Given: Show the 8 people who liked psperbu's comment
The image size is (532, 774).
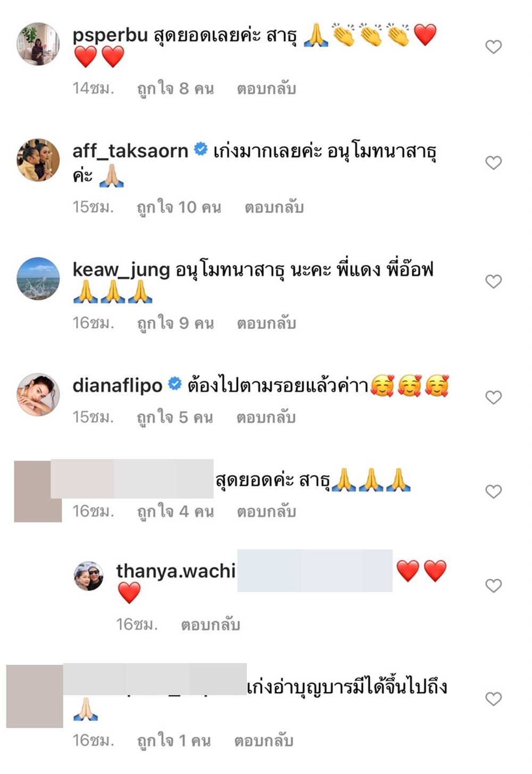Looking at the screenshot, I should point(175,89).
